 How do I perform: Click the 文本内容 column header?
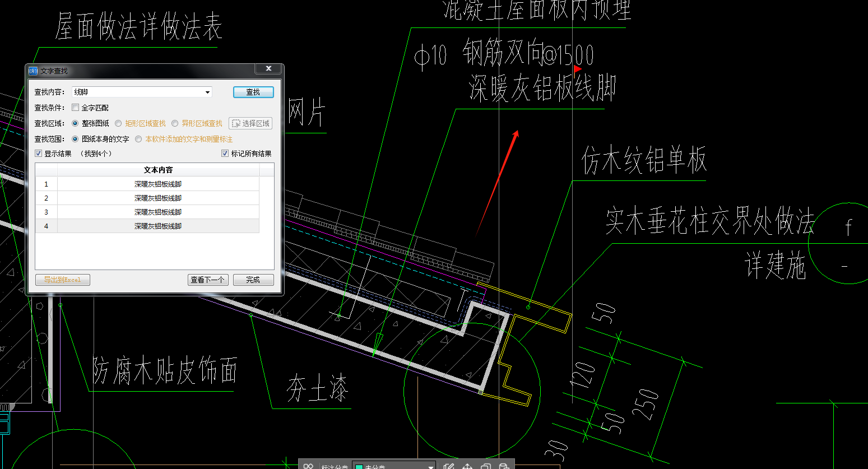pos(158,170)
